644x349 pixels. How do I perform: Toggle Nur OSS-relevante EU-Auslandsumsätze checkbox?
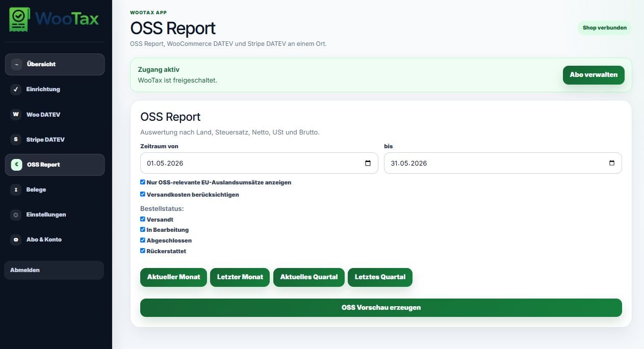coord(143,182)
